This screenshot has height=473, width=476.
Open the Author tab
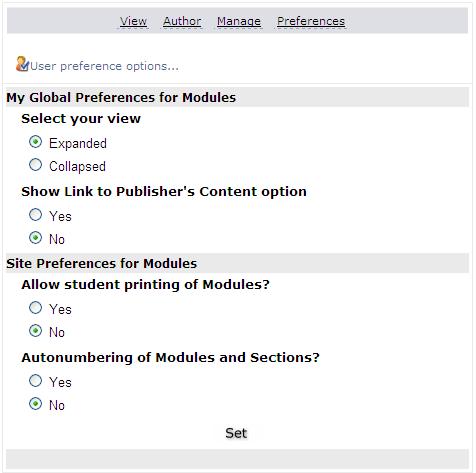tap(182, 21)
